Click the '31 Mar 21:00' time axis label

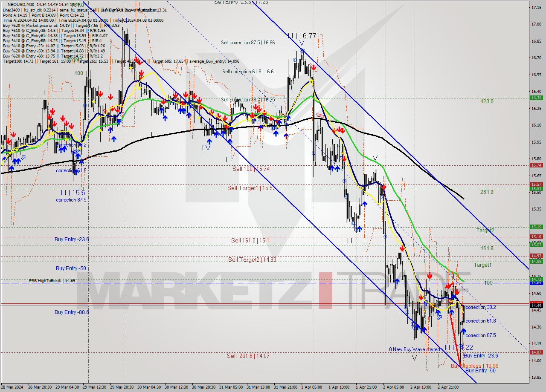[285, 387]
